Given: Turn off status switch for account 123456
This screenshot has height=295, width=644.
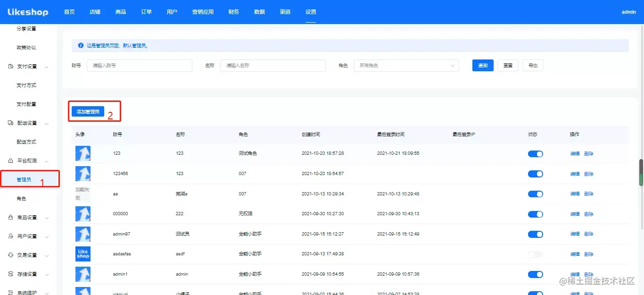Looking at the screenshot, I should pos(536,174).
